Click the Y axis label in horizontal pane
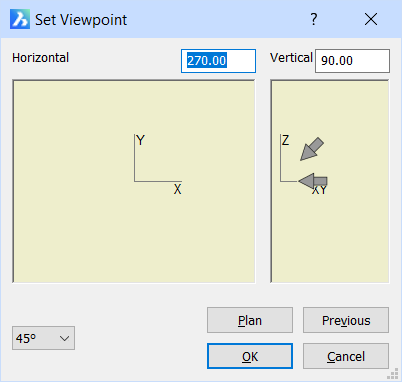This screenshot has height=382, width=402. coord(141,140)
